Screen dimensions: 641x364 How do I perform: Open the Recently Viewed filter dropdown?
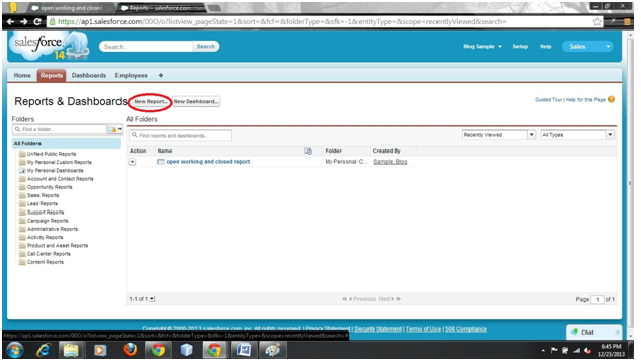click(x=498, y=135)
